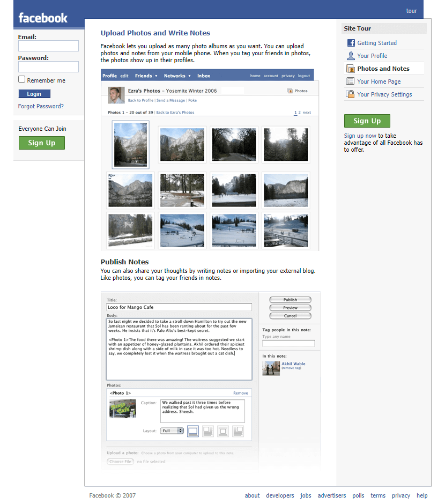The image size is (445, 504).
Task: Expand the Networks dropdown arrow
Action: [190, 76]
